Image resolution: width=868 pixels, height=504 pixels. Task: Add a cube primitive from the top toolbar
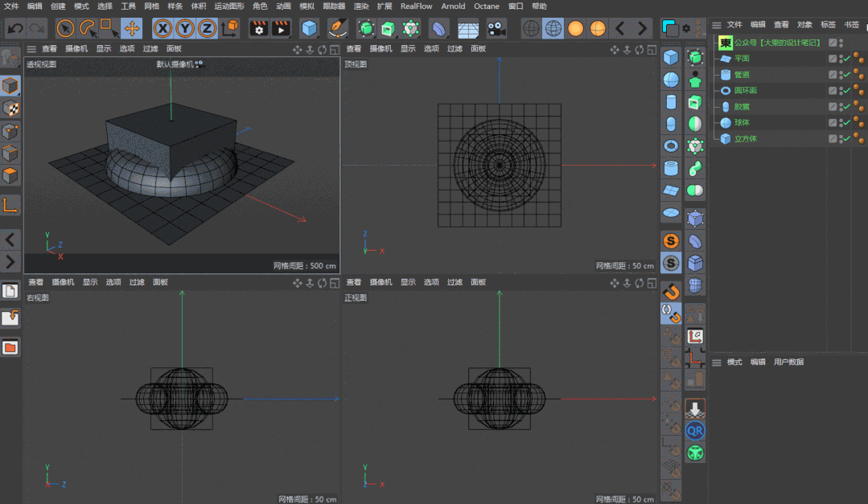coord(309,29)
